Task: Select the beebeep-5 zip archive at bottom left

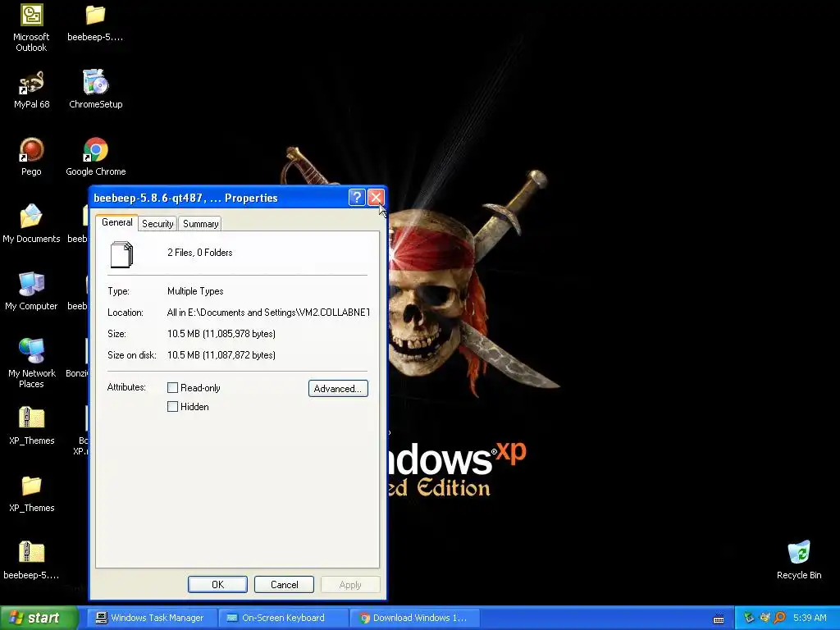Action: [31, 560]
